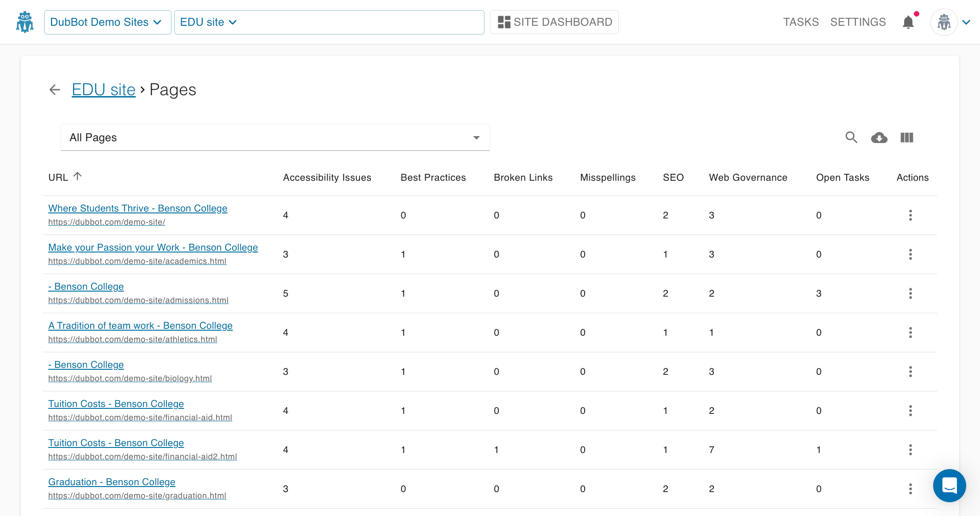Open the Where Students Thrive page link
The image size is (980, 516).
click(137, 208)
